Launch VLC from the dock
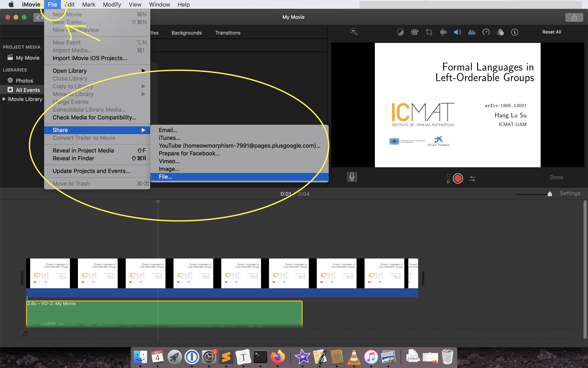Image resolution: width=588 pixels, height=368 pixels. click(354, 357)
